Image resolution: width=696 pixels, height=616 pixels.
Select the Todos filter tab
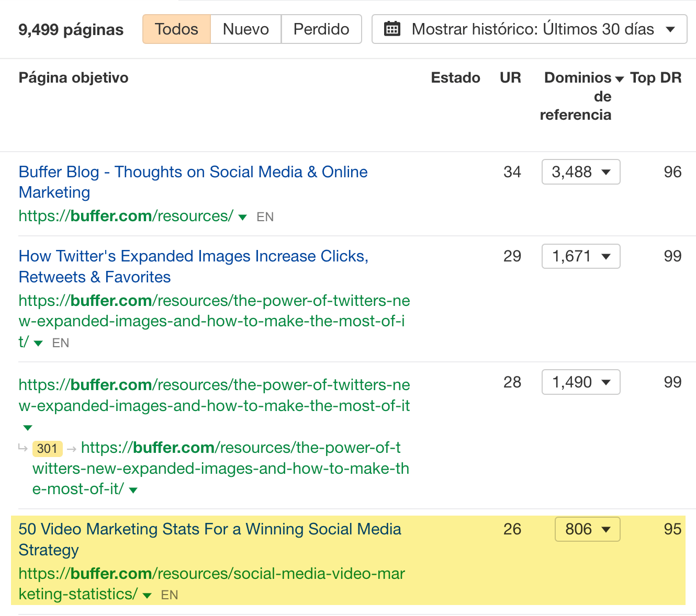coord(176,29)
